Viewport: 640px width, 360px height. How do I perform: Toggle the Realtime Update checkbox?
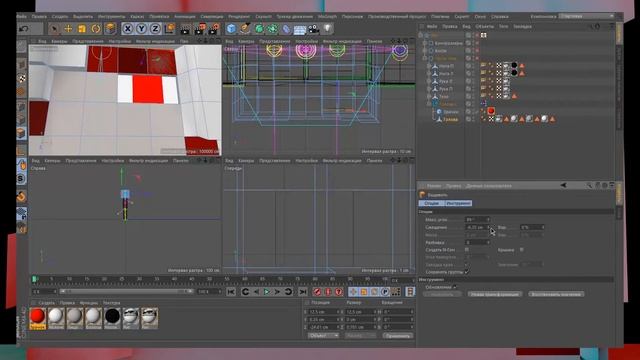pos(455,287)
